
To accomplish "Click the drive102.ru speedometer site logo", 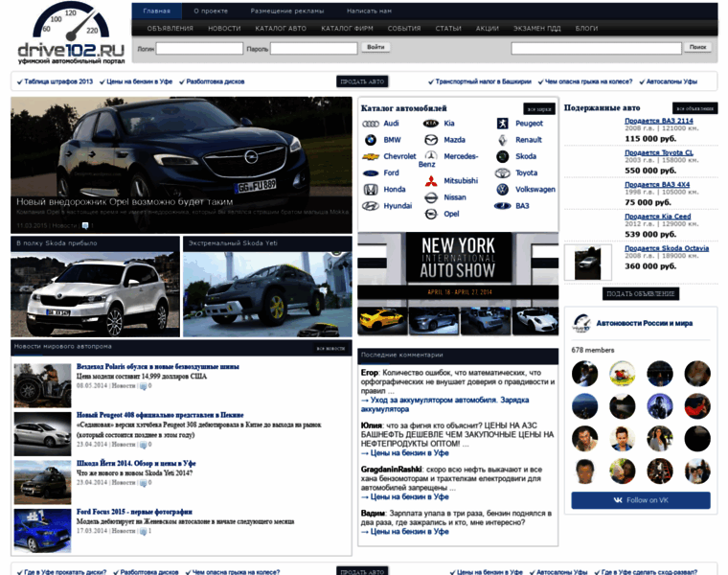I will pyautogui.click(x=71, y=34).
